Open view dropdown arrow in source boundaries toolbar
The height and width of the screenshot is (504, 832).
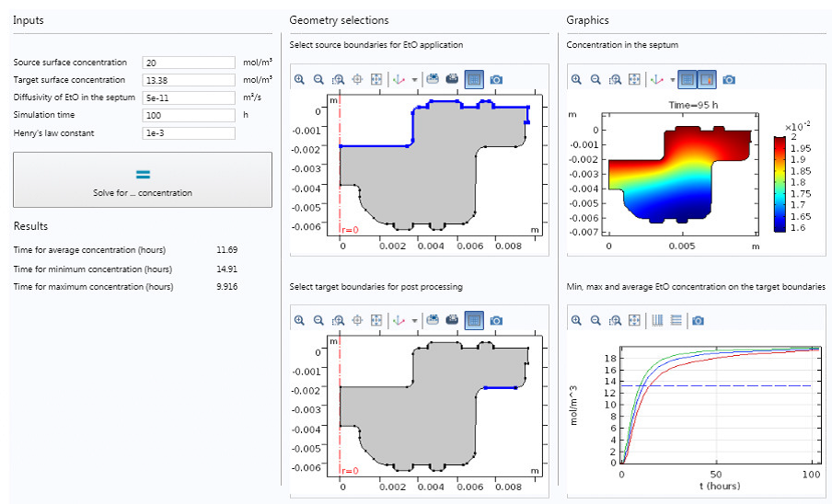point(414,80)
